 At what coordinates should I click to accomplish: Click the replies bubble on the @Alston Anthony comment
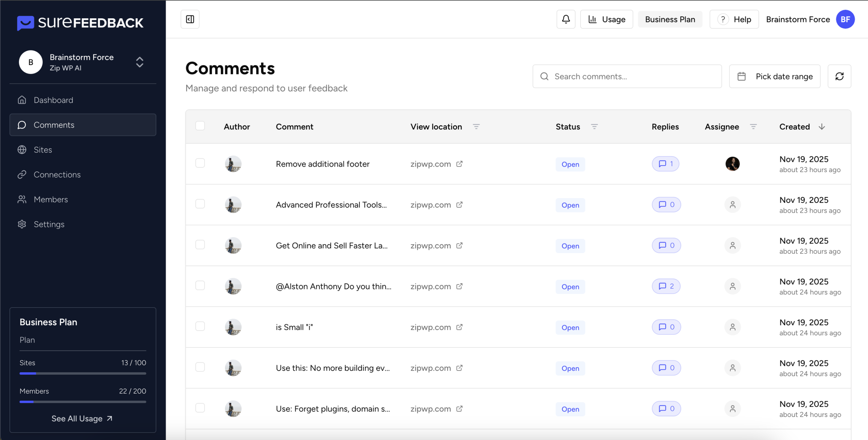pos(666,286)
